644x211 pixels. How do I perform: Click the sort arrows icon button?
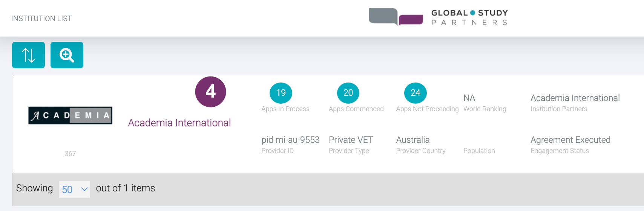pos(28,55)
